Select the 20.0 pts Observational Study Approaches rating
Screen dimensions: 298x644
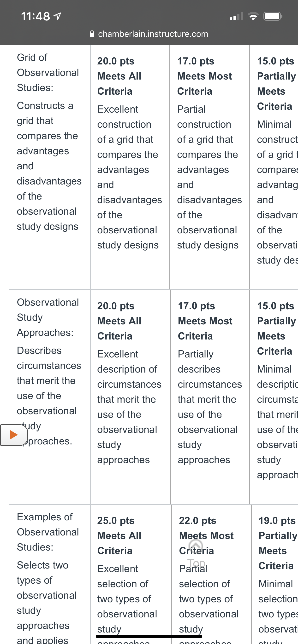(x=130, y=397)
